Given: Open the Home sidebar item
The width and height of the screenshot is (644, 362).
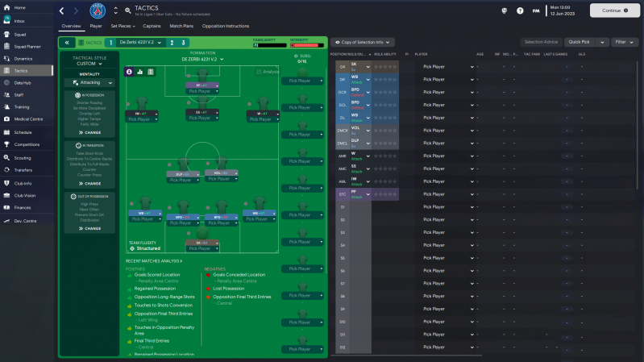Looking at the screenshot, I should 19,7.
